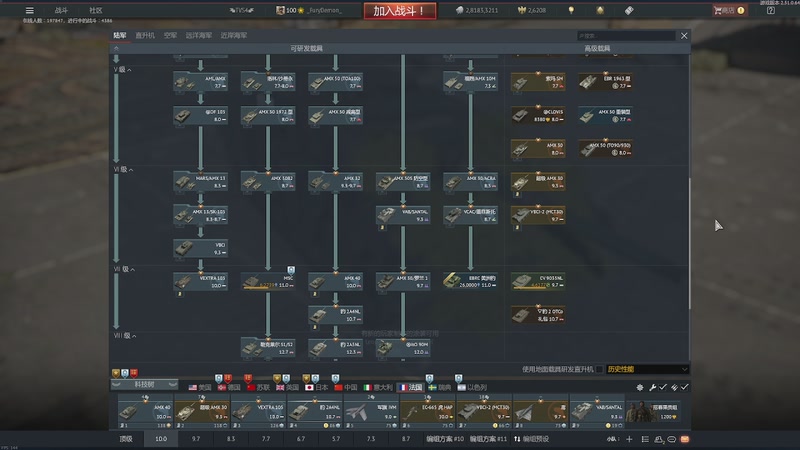The width and height of the screenshot is (800, 450).
Task: Select the 德国 Germany nation
Action: click(229, 388)
